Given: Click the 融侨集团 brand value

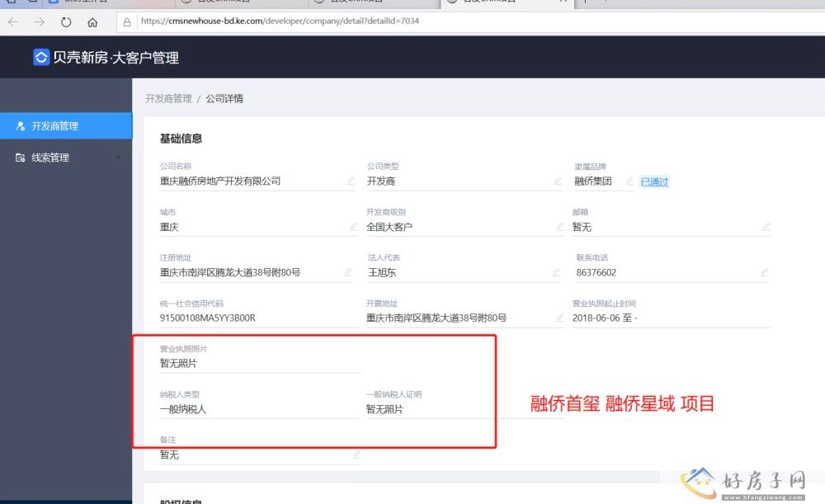Looking at the screenshot, I should pyautogui.click(x=593, y=181).
